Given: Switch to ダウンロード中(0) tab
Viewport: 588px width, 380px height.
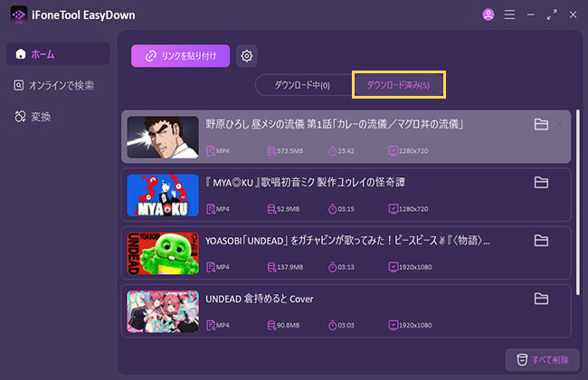Looking at the screenshot, I should point(302,85).
